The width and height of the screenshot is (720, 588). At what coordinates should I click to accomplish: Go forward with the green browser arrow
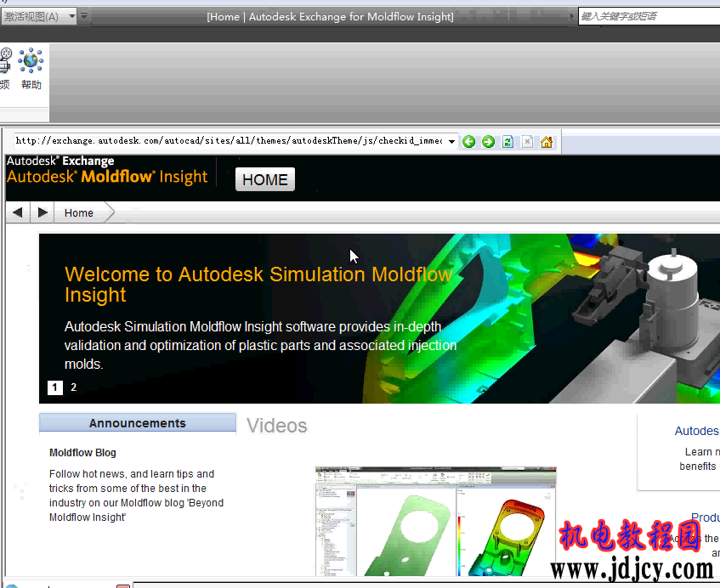pos(488,142)
